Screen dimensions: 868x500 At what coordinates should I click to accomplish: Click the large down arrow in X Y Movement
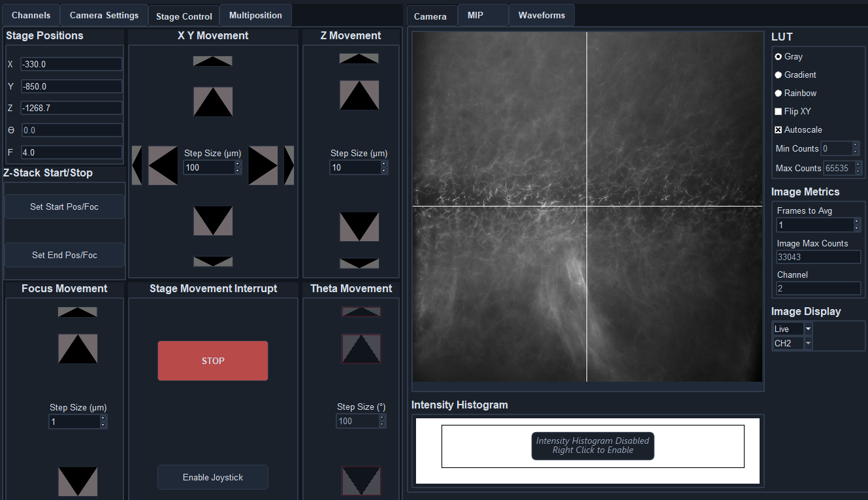click(x=213, y=221)
